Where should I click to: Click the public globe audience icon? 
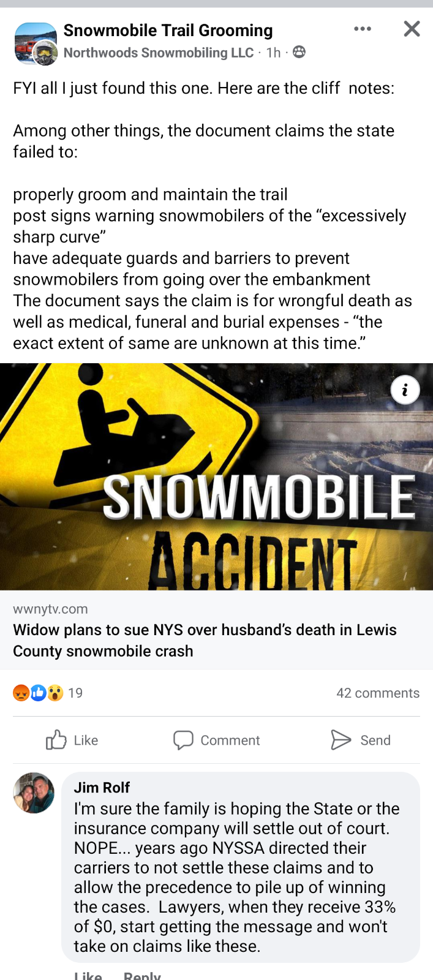(x=299, y=52)
